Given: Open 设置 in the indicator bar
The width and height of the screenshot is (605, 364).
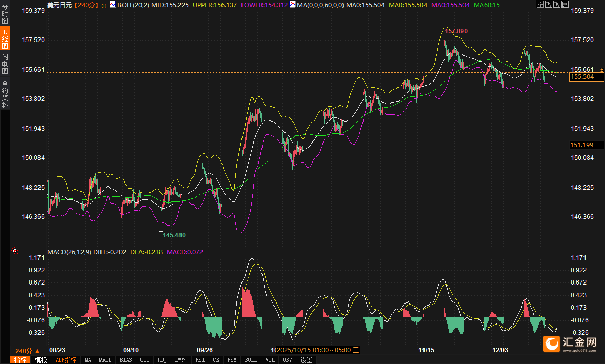Looking at the screenshot, I should tap(306, 360).
